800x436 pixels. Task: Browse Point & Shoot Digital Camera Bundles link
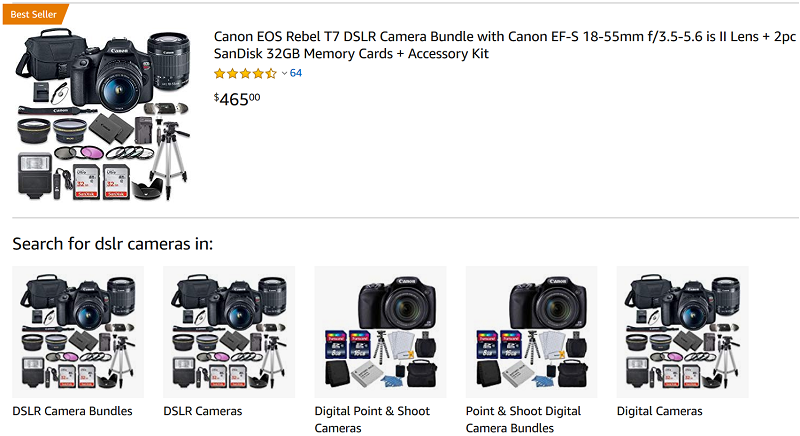point(523,419)
